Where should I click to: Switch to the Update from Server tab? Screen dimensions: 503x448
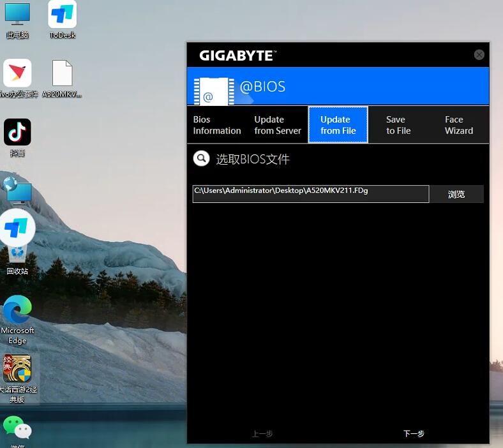click(x=277, y=125)
